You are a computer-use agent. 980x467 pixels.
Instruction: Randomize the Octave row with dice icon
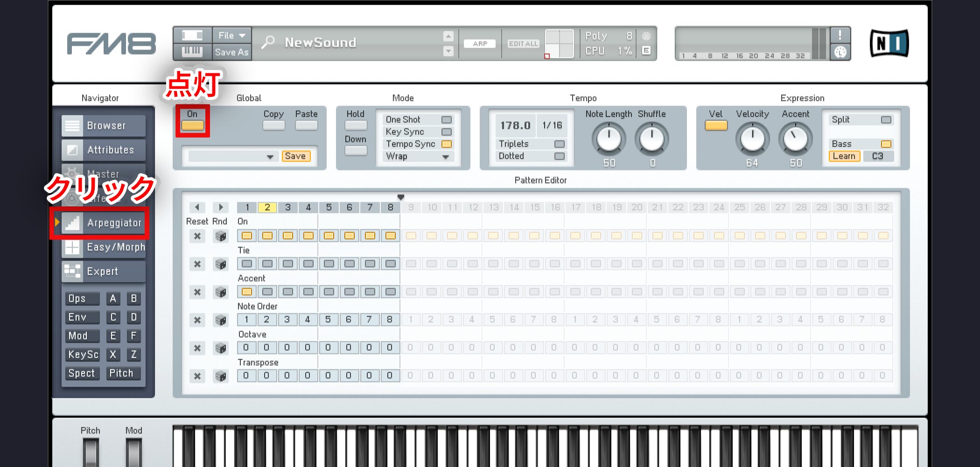point(221,348)
